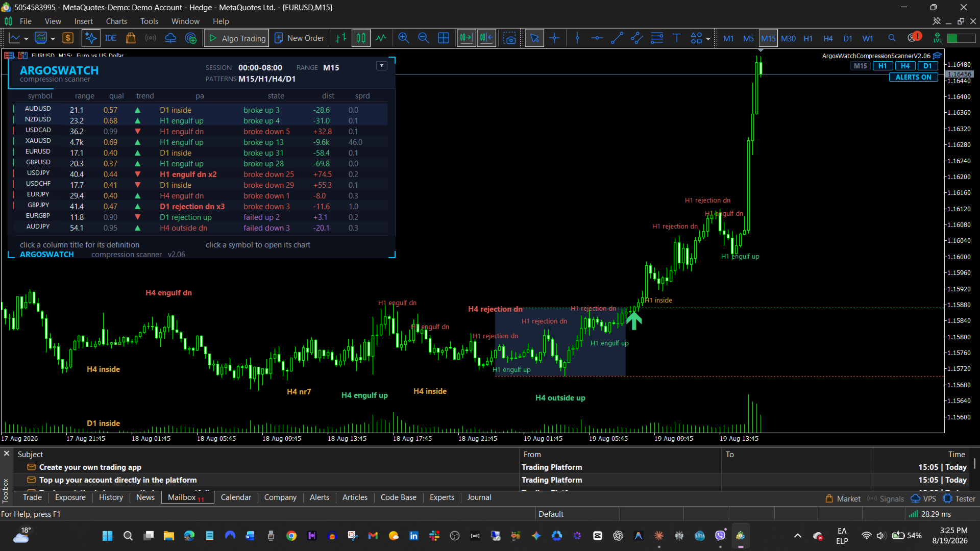
Task: Open the MetaEditor IDE
Action: click(x=111, y=38)
